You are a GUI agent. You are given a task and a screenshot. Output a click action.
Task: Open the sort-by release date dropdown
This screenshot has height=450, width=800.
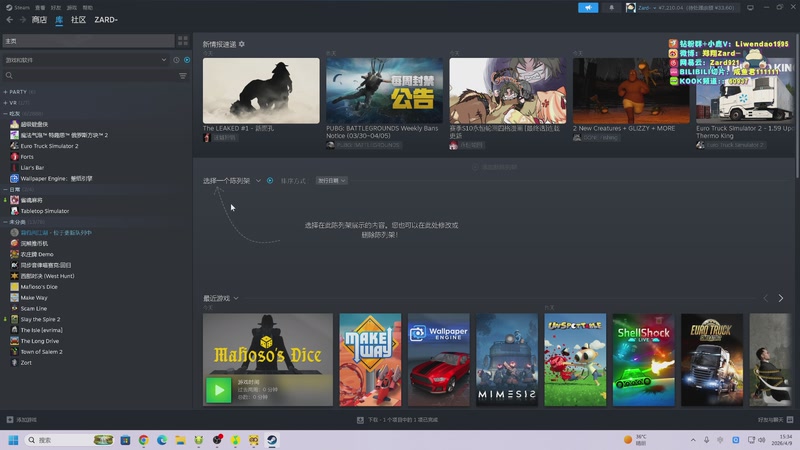tap(332, 181)
